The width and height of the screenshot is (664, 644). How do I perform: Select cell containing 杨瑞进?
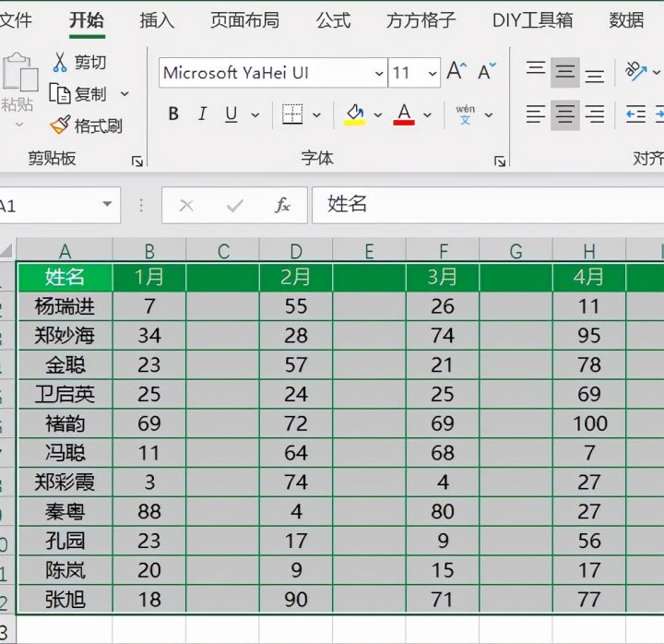tap(65, 306)
